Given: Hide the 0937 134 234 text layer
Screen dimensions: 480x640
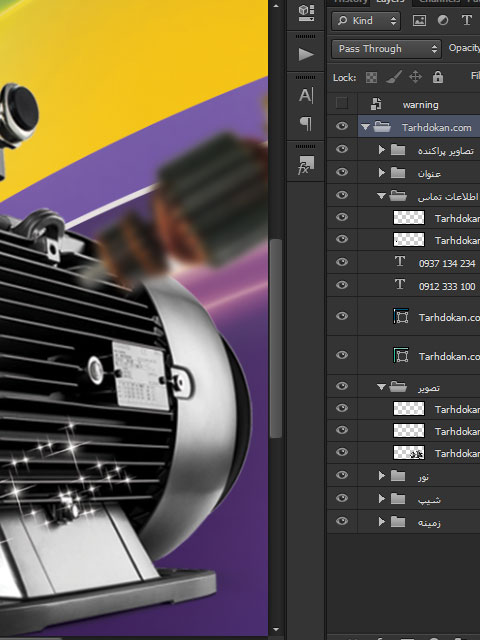Looking at the screenshot, I should tap(342, 262).
